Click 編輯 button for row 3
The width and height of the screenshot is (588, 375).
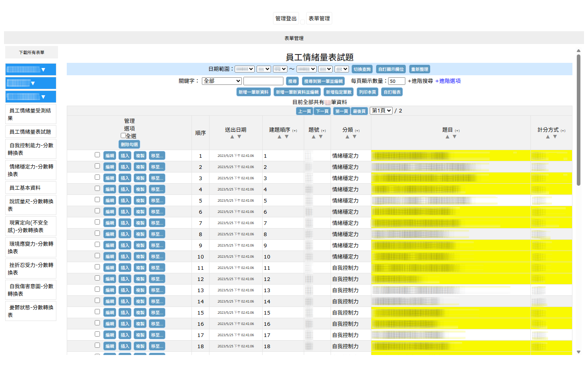[x=110, y=178]
